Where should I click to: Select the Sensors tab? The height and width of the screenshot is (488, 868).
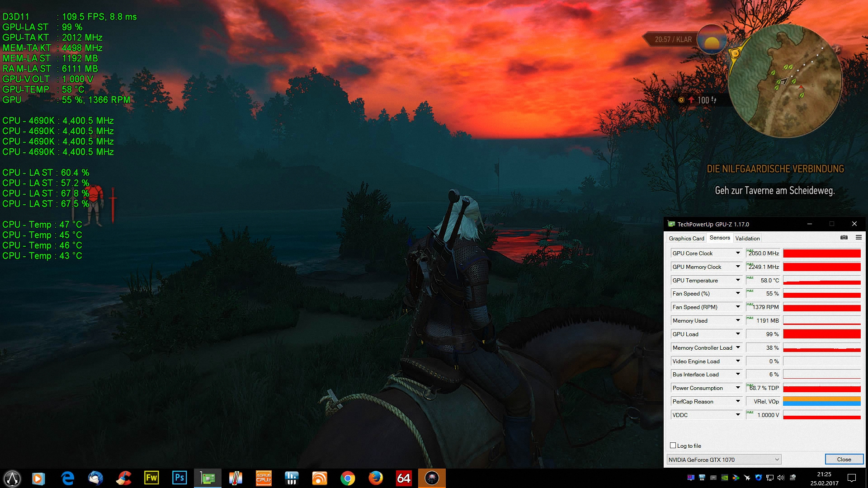[x=720, y=238]
